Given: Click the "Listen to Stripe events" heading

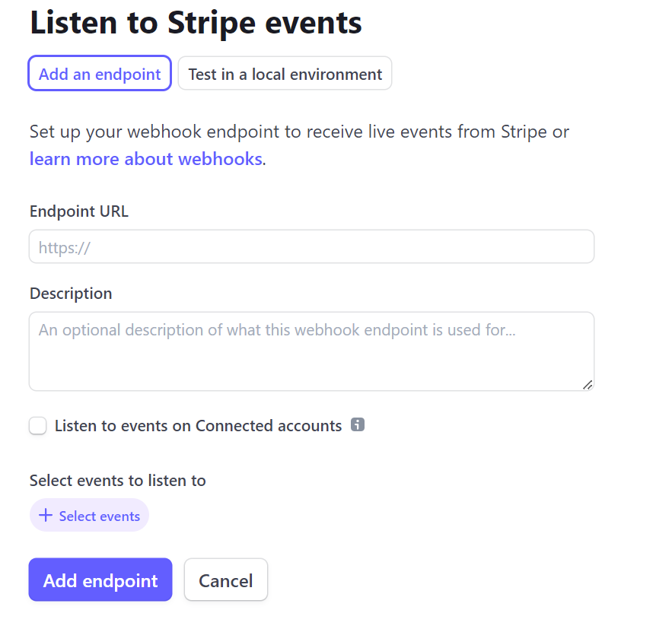Looking at the screenshot, I should coord(196,23).
